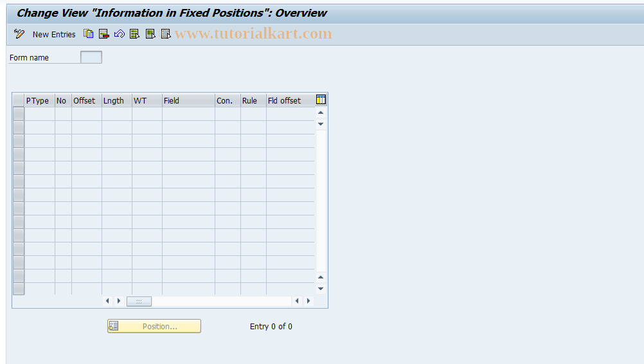Click the Con. column header
The width and height of the screenshot is (644, 364).
point(228,101)
